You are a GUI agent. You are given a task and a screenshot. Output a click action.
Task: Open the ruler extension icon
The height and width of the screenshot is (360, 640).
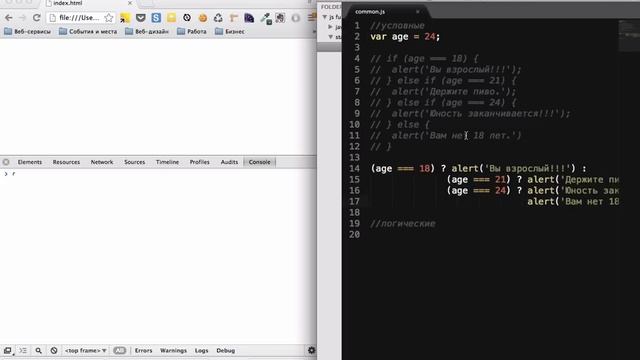pyautogui.click(x=233, y=18)
